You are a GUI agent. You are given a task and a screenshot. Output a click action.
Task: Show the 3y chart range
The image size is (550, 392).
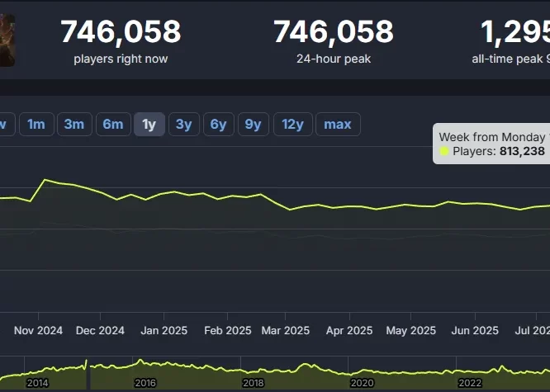(x=183, y=125)
